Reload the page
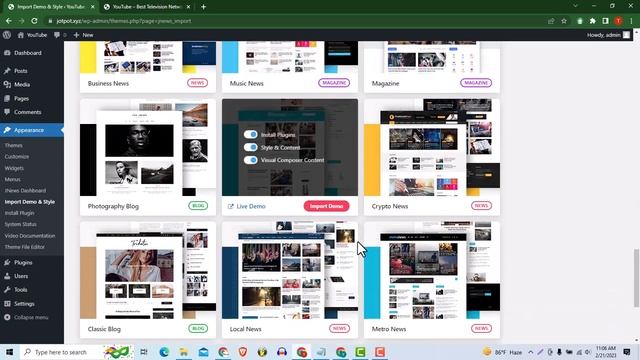640x360 pixels. pos(34,21)
